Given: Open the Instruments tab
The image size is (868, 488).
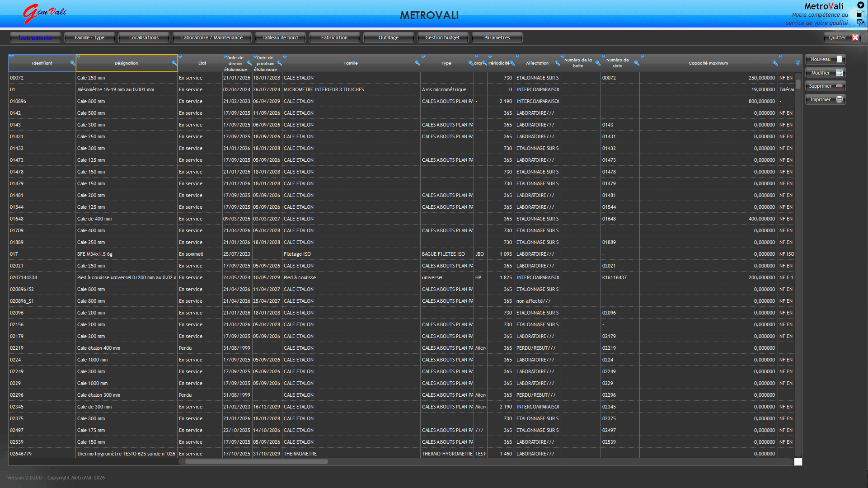Looking at the screenshot, I should [x=35, y=38].
